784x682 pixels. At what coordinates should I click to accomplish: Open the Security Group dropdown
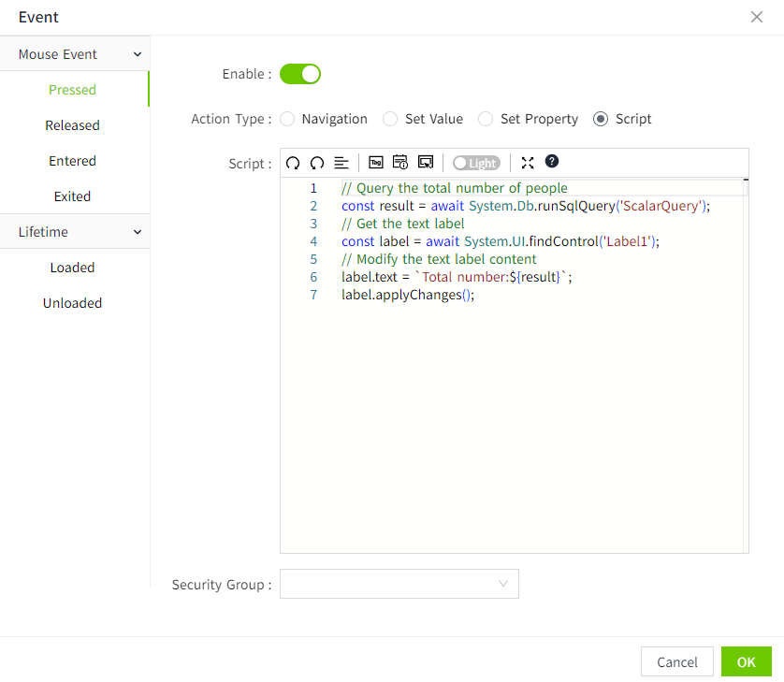click(399, 584)
